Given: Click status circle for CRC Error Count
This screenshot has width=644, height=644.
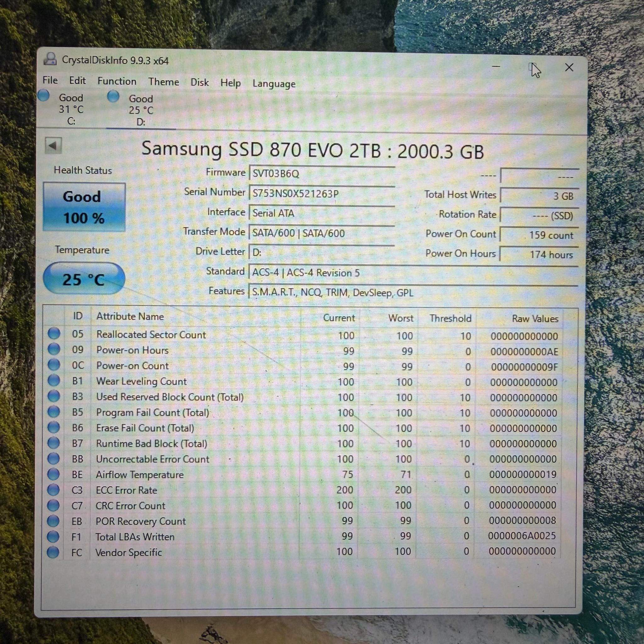Looking at the screenshot, I should pos(53,505).
